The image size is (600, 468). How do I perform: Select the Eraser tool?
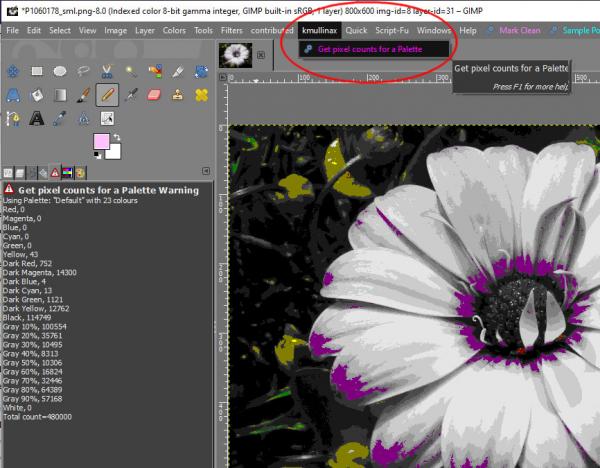(x=154, y=95)
